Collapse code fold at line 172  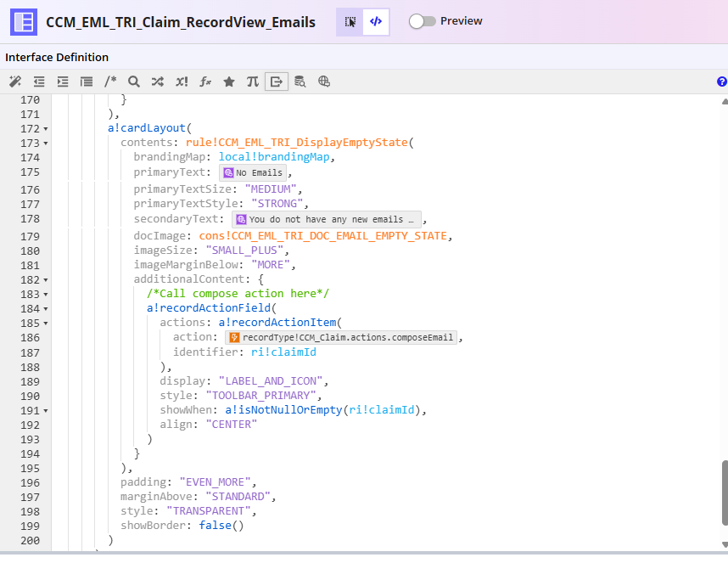46,129
